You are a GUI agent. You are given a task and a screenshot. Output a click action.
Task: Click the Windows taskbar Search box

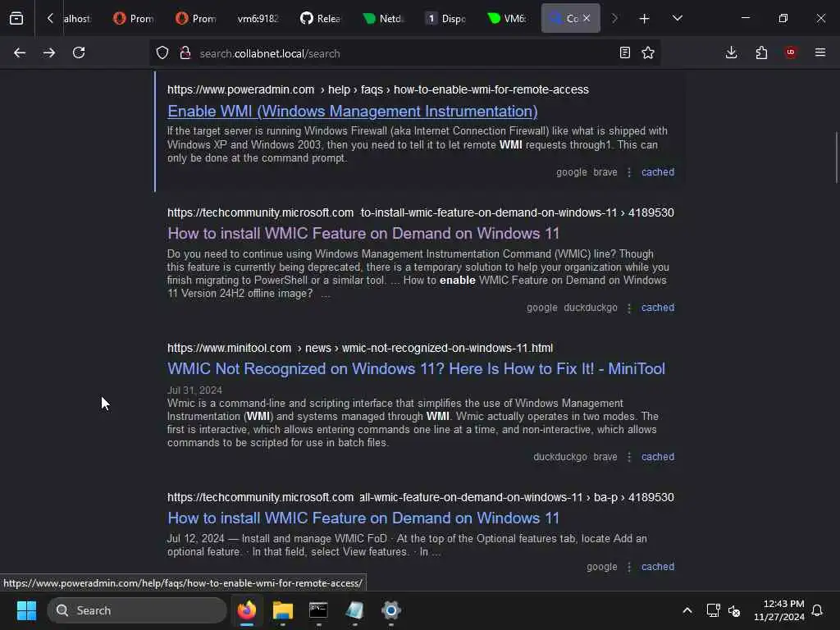tap(137, 610)
